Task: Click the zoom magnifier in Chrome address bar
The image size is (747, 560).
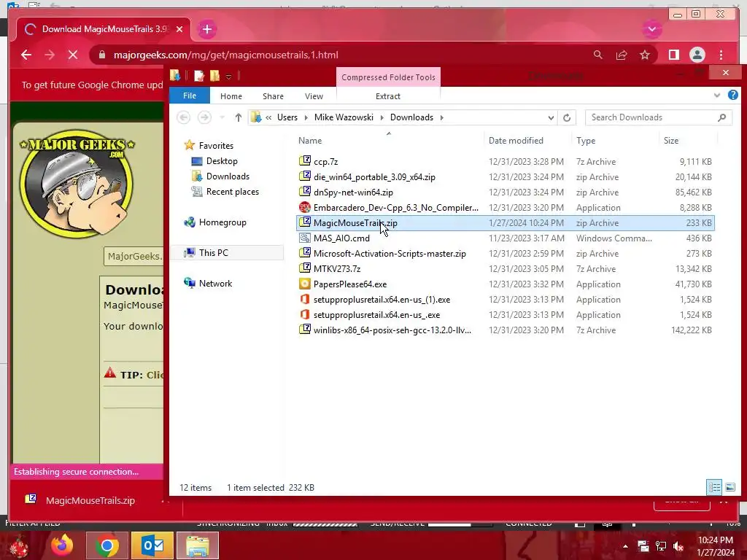Action: coord(598,55)
